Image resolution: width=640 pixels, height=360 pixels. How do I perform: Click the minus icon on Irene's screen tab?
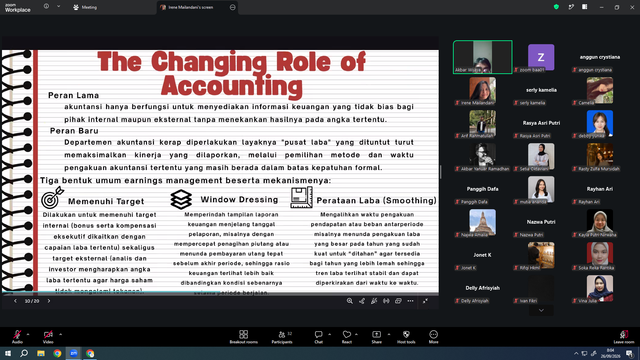point(233,7)
